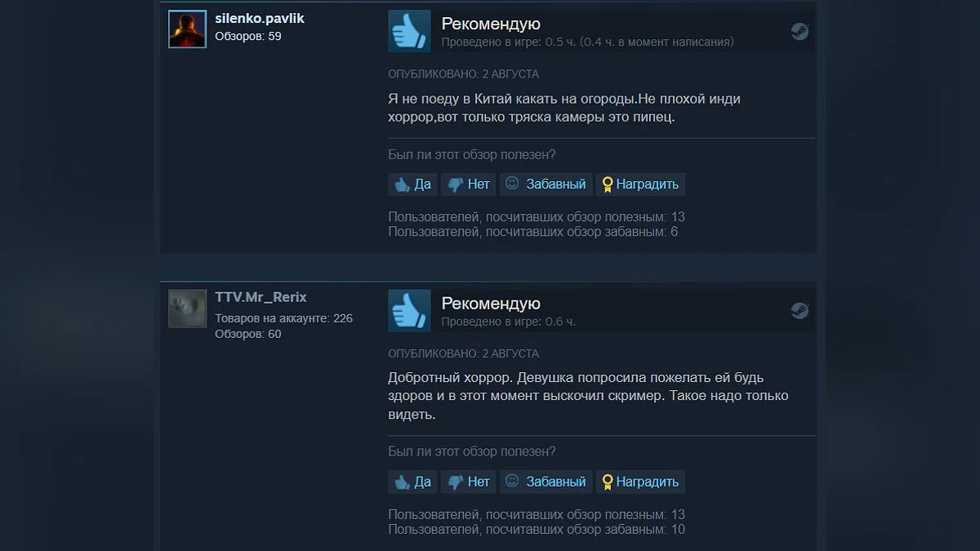
Task: Click "Наградить" on the second review
Action: click(640, 482)
